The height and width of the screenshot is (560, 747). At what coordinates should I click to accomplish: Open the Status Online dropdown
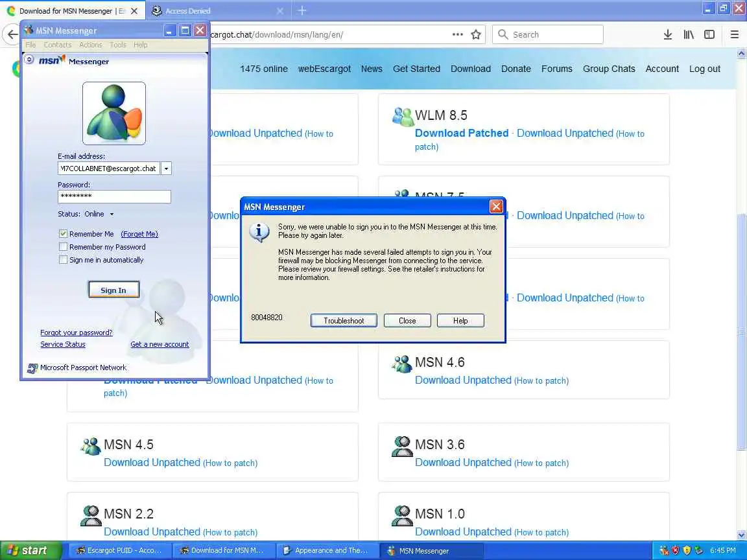(x=99, y=215)
